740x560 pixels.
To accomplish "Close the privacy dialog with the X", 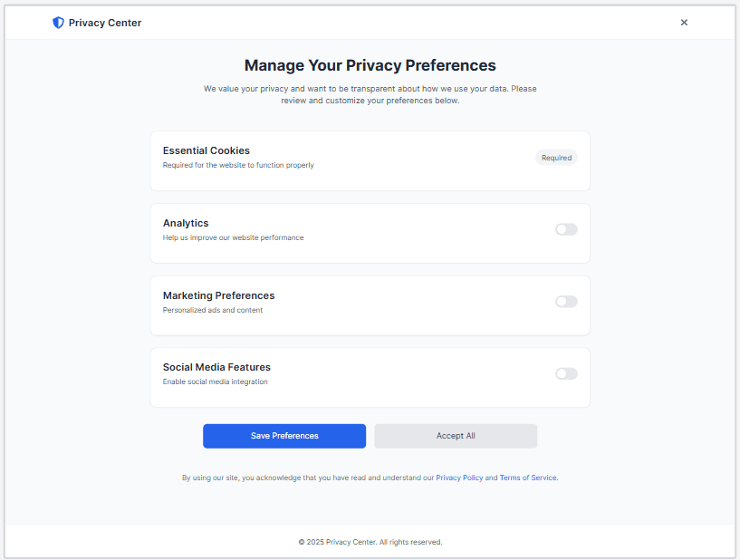I will (x=684, y=23).
